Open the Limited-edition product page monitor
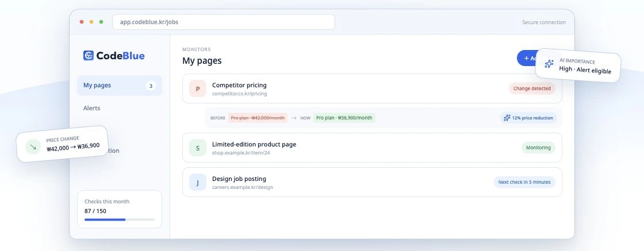The height and width of the screenshot is (251, 644). tap(372, 148)
